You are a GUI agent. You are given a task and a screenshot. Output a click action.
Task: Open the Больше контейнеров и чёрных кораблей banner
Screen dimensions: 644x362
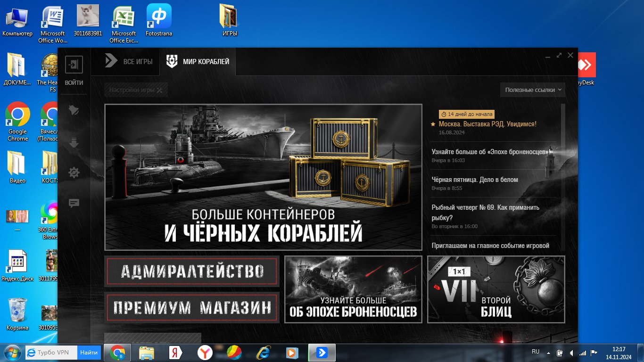click(263, 177)
